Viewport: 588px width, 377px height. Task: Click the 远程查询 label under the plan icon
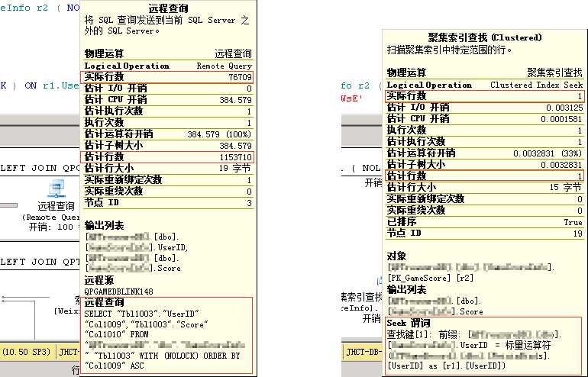tap(56, 206)
